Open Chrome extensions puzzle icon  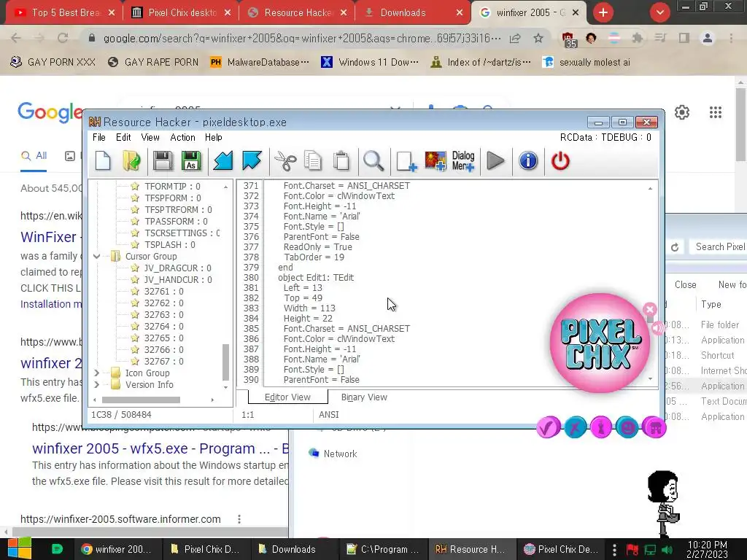[x=637, y=38]
